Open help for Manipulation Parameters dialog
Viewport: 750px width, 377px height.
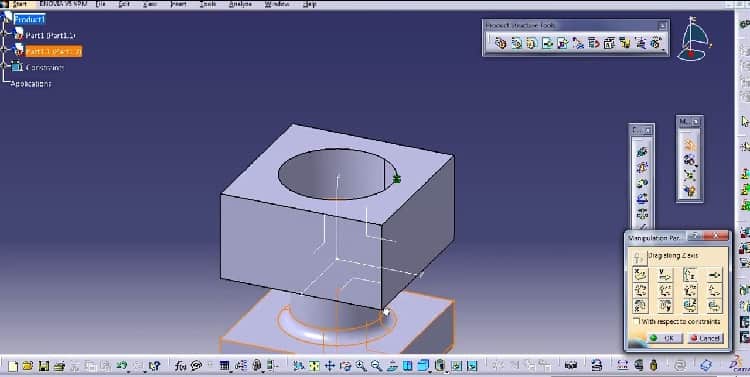pos(695,236)
